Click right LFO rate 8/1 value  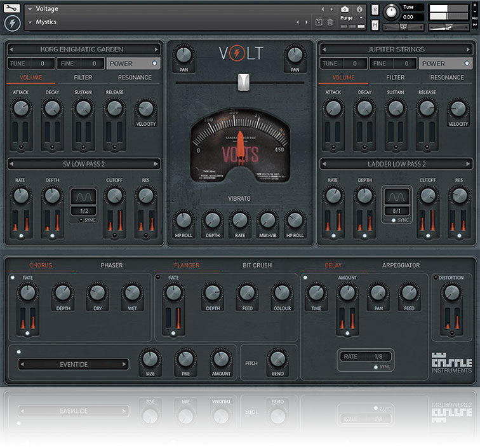click(397, 211)
